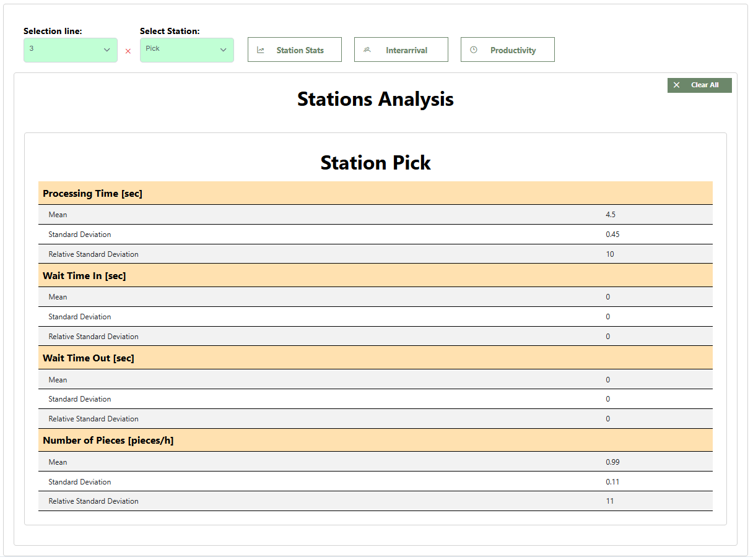The height and width of the screenshot is (560, 753).
Task: Open the Select Station dropdown showing Pick
Action: click(186, 50)
